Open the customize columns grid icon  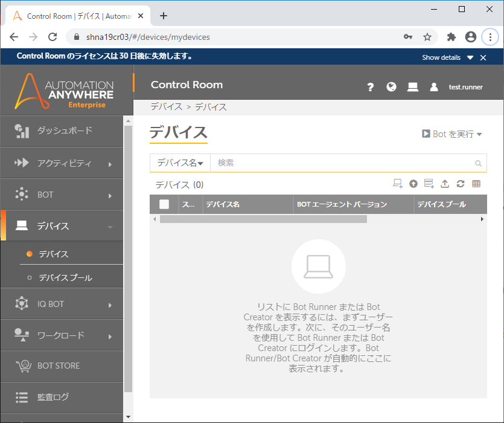pyautogui.click(x=476, y=184)
